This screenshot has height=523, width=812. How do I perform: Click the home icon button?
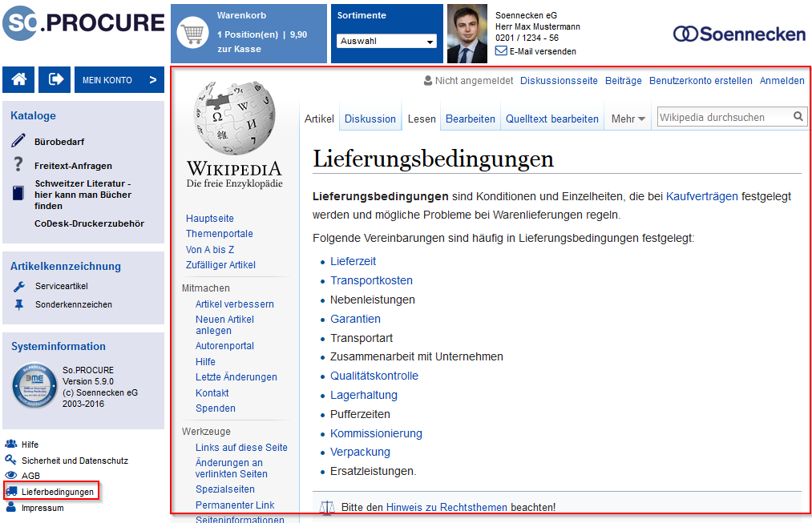point(18,79)
